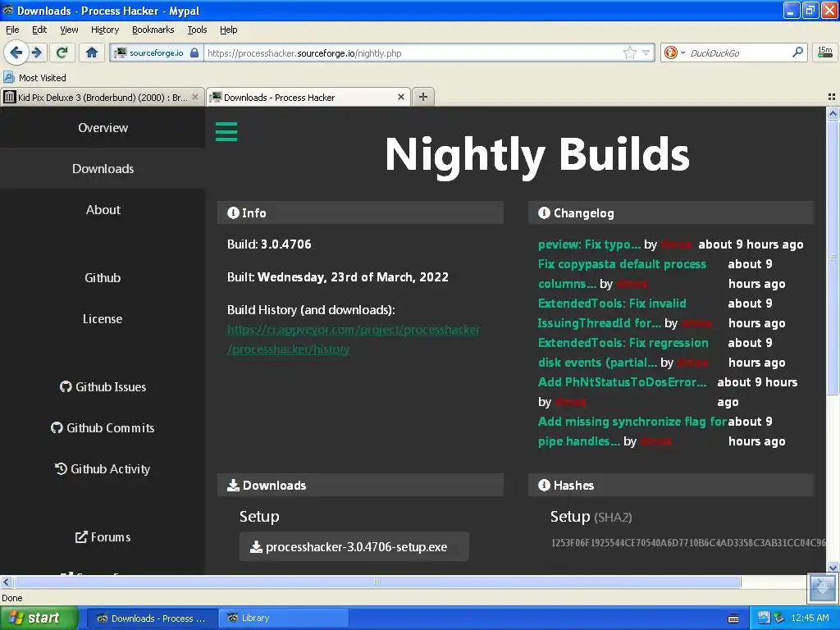Open the Edit menu
Image resolution: width=840 pixels, height=630 pixels.
[x=39, y=30]
